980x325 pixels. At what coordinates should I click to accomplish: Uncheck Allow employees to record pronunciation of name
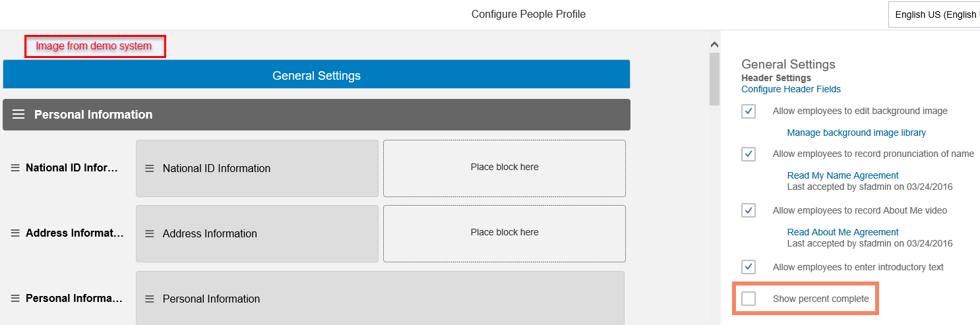749,154
